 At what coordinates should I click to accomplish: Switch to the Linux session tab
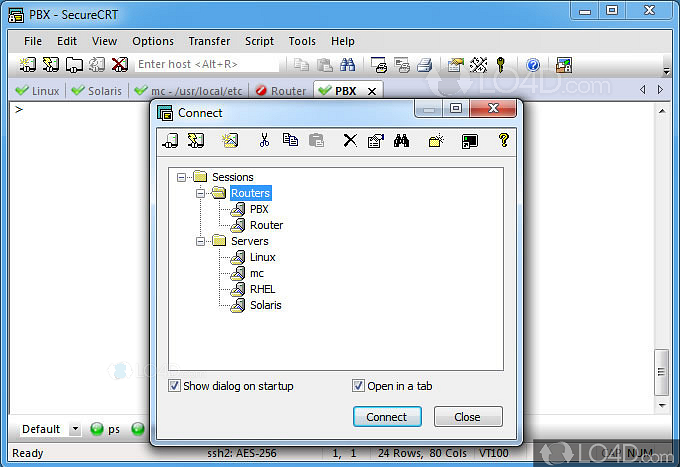click(x=37, y=91)
